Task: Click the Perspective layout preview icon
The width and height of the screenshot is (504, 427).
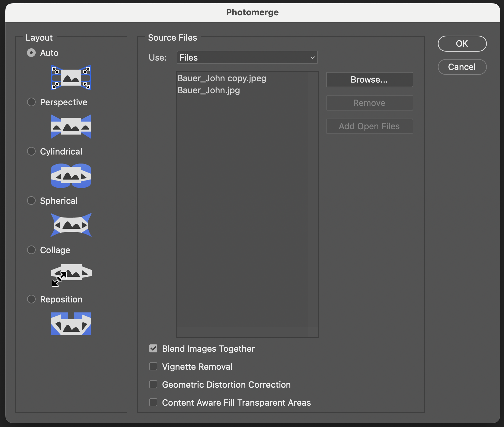Action: pos(71,127)
